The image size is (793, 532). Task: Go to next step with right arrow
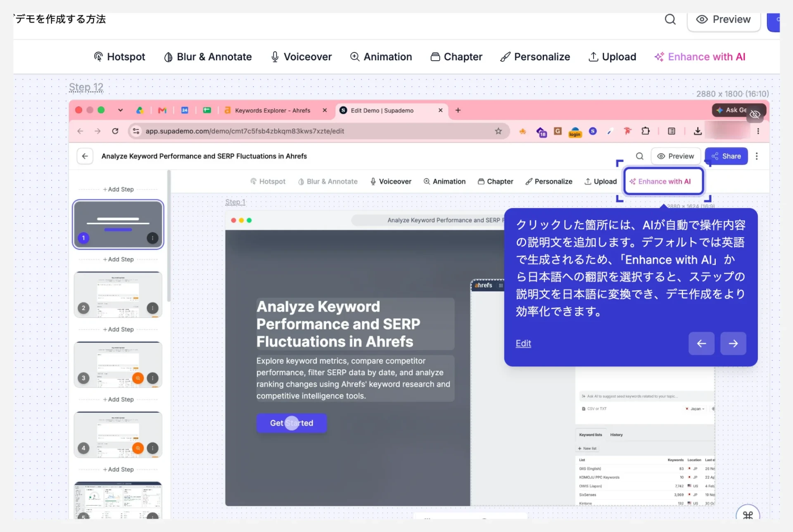click(x=733, y=343)
